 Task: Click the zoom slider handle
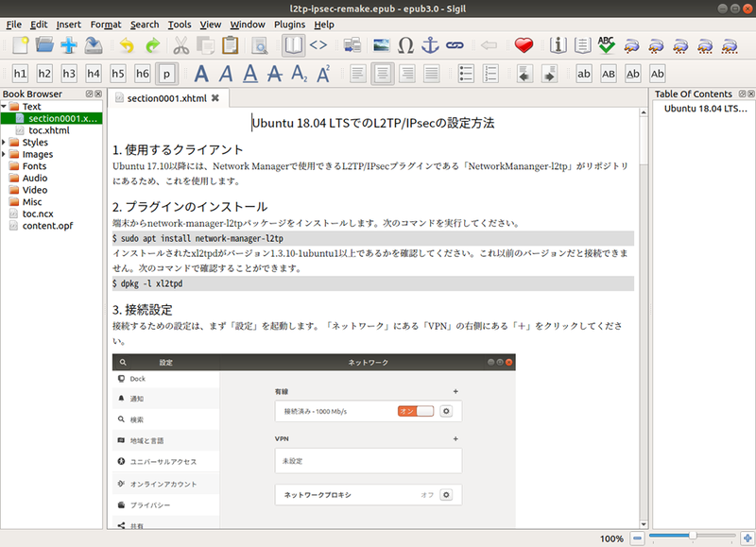click(x=692, y=538)
